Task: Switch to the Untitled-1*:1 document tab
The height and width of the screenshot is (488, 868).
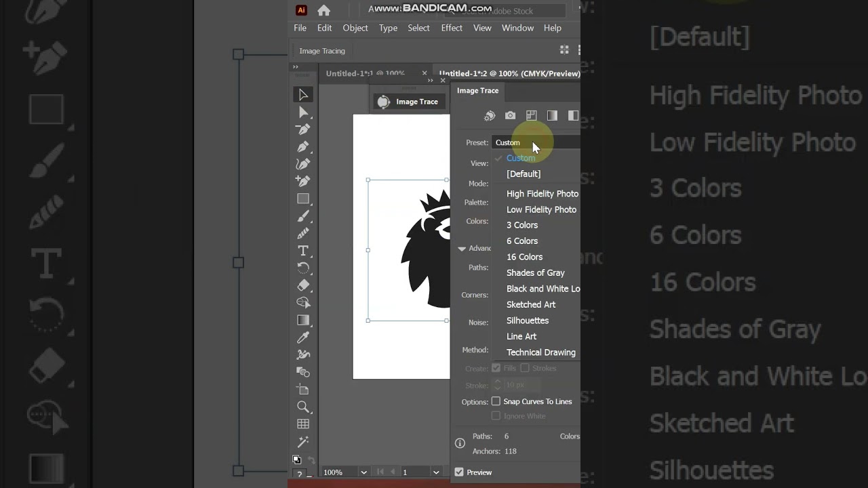Action: click(366, 73)
